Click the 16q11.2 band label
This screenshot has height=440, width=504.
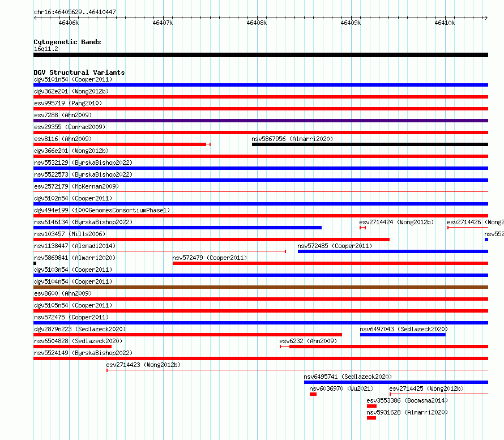46,49
